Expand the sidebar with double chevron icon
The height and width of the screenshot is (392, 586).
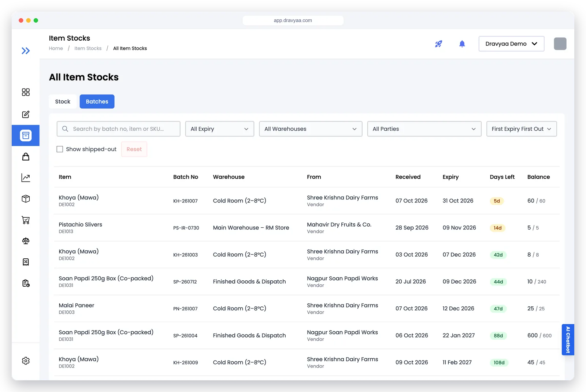coord(26,51)
